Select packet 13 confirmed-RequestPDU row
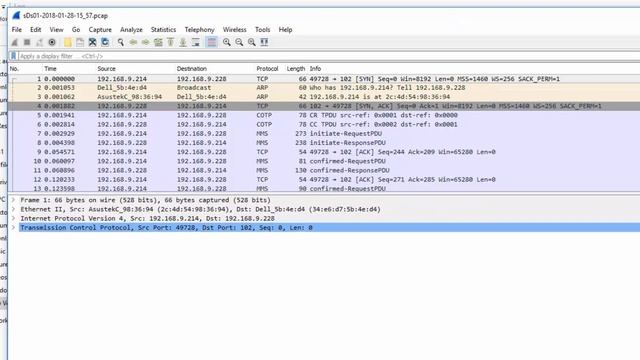This screenshot has height=360, width=640. point(324,188)
